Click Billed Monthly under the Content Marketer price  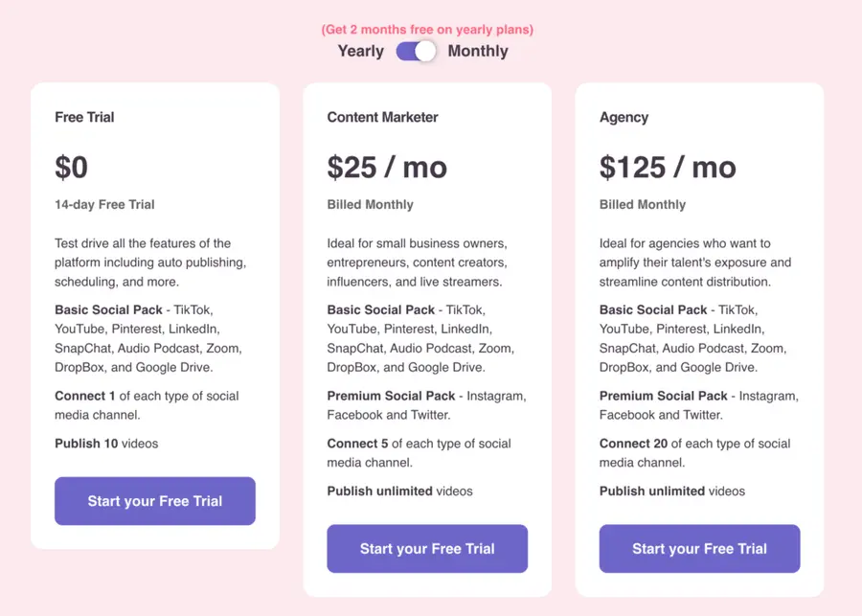370,204
